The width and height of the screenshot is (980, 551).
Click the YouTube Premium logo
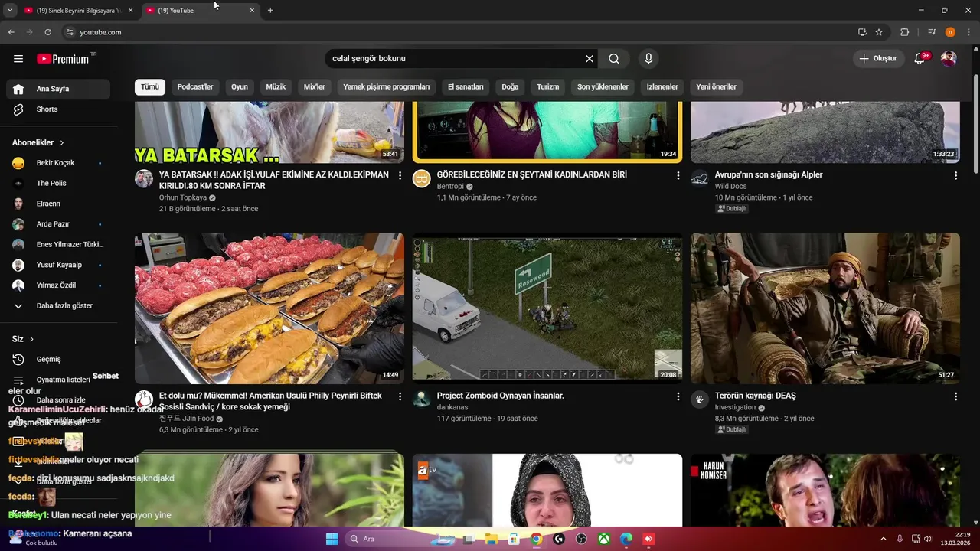coord(63,59)
